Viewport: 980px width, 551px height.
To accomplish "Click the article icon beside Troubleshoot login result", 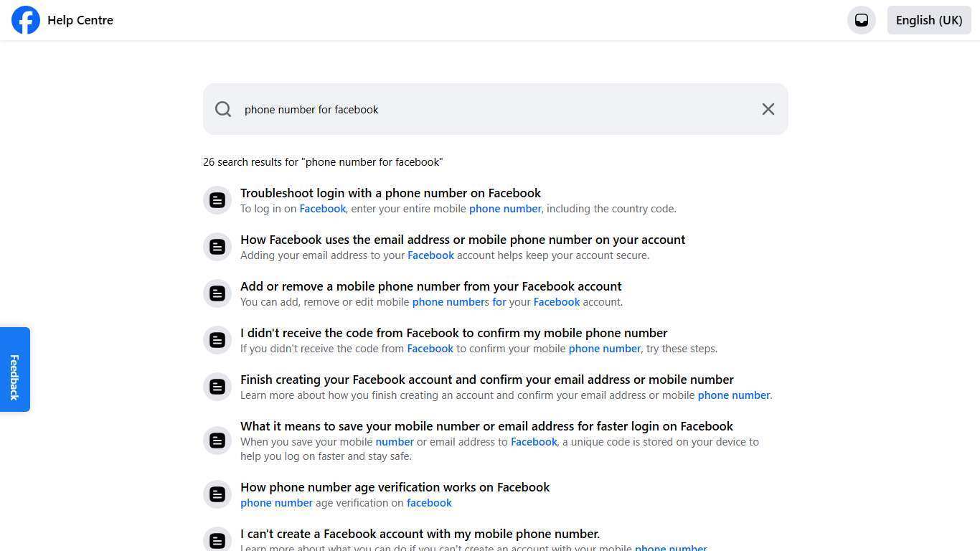I will tap(217, 200).
